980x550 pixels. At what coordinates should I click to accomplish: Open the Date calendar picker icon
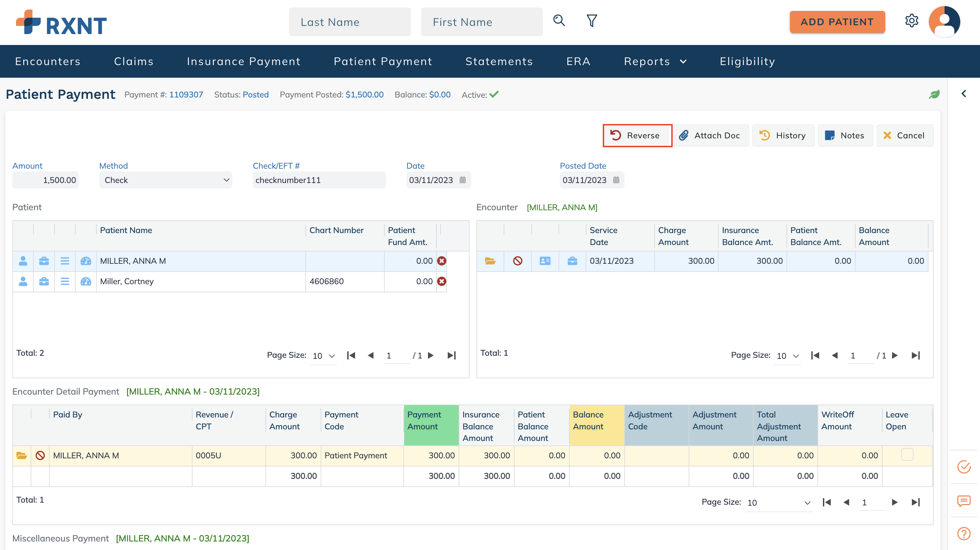point(462,180)
